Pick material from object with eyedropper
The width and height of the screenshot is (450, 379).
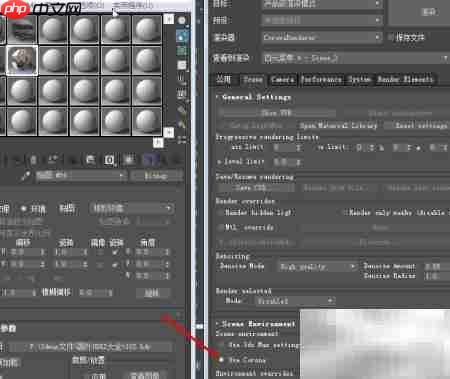(26, 176)
